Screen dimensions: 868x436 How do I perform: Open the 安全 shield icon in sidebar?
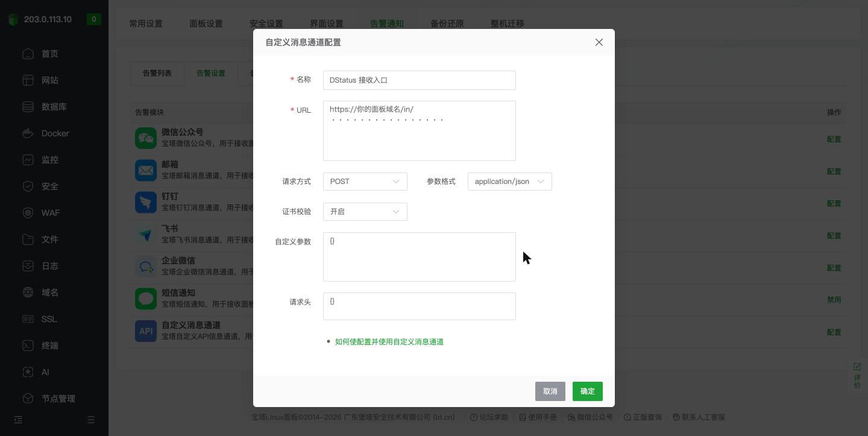coord(28,186)
